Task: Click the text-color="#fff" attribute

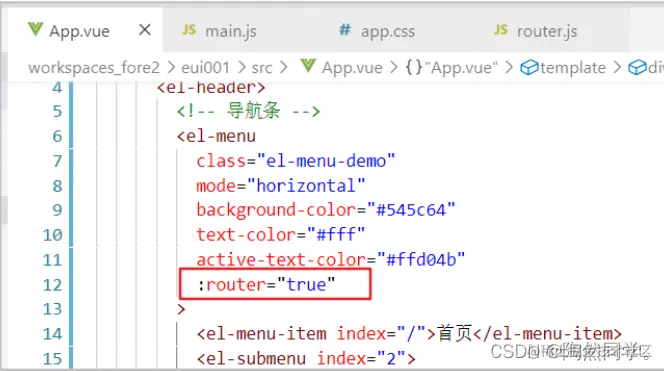Action: (x=280, y=235)
